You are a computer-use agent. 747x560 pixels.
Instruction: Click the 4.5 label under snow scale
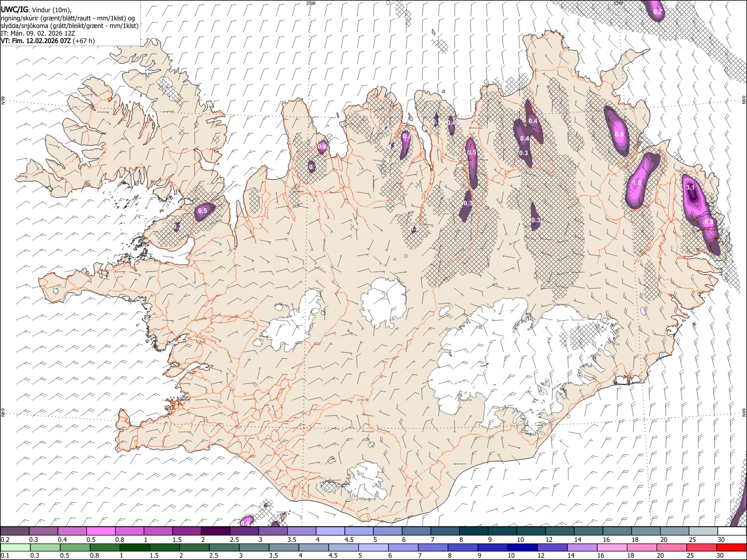349,540
